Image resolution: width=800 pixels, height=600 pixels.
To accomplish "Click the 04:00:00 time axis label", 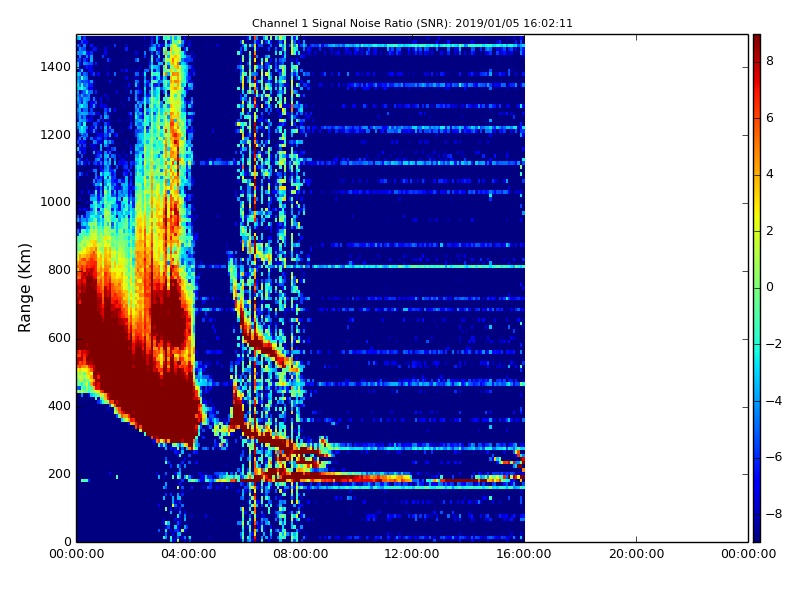I will point(188,554).
